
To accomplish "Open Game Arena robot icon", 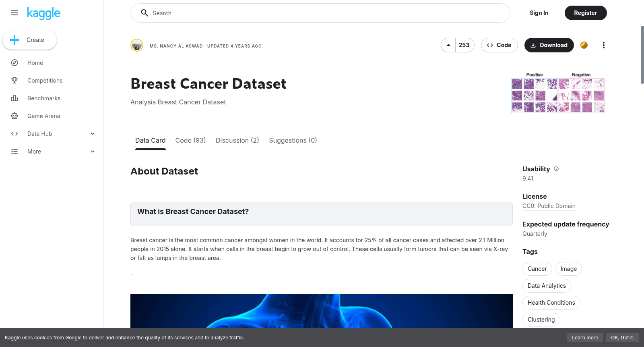I will 14,116.
